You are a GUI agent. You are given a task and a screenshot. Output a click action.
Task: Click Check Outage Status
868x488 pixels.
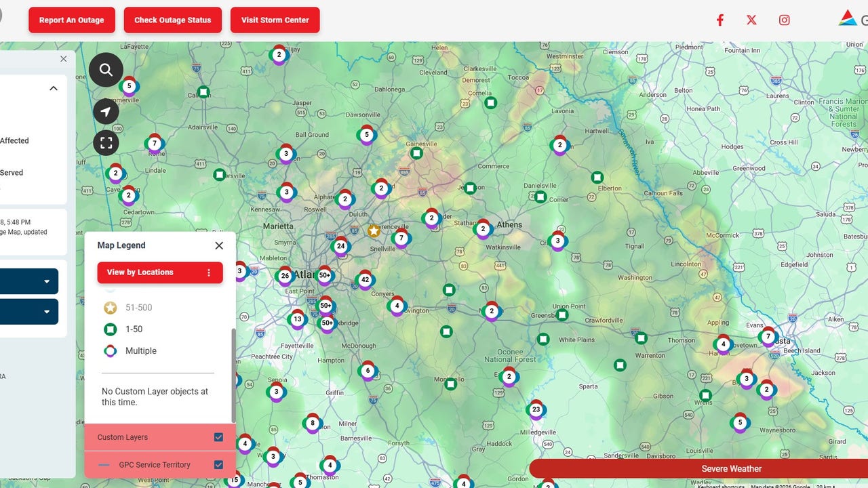[173, 20]
